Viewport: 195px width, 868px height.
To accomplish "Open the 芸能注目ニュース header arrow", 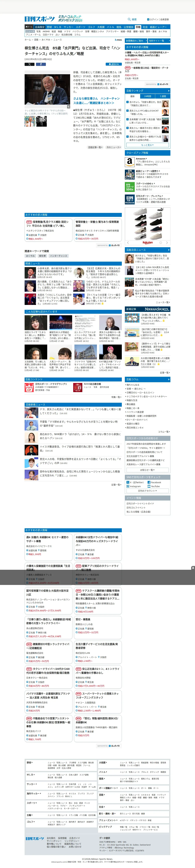I will (168, 250).
